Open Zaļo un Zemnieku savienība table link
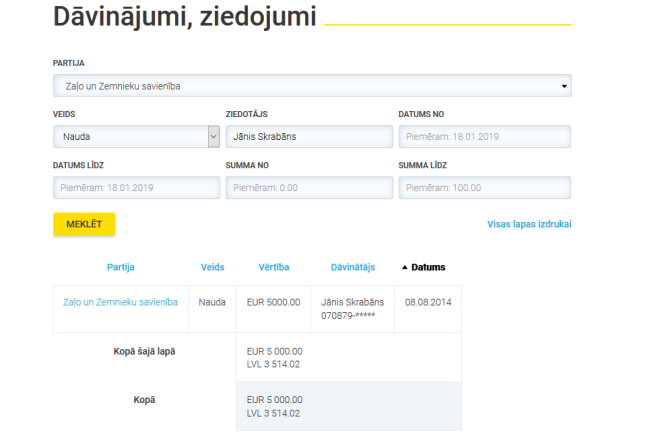This screenshot has height=436, width=660. (120, 301)
